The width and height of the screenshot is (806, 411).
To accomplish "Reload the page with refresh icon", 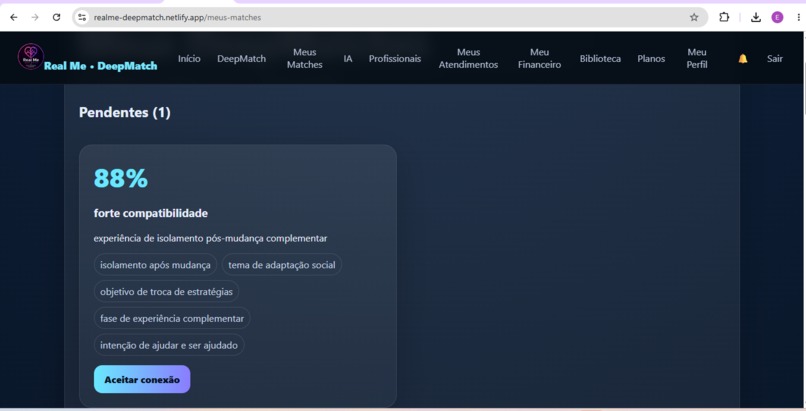I will click(x=57, y=17).
